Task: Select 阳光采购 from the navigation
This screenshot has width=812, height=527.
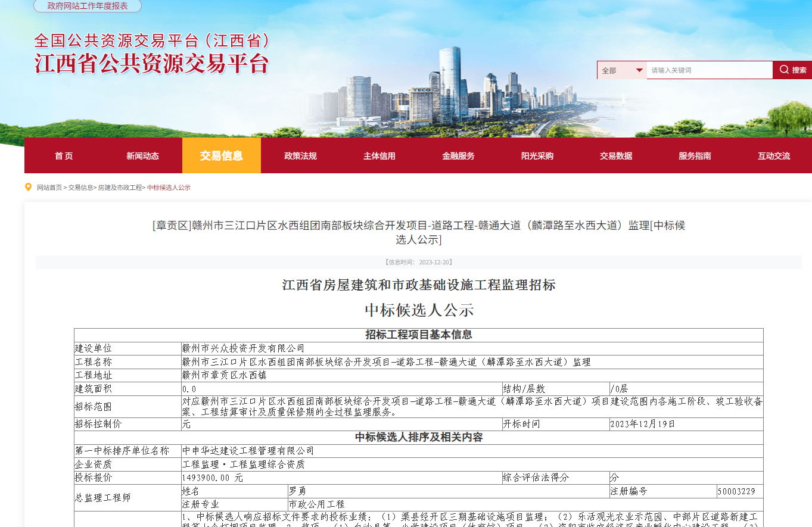Action: (537, 155)
